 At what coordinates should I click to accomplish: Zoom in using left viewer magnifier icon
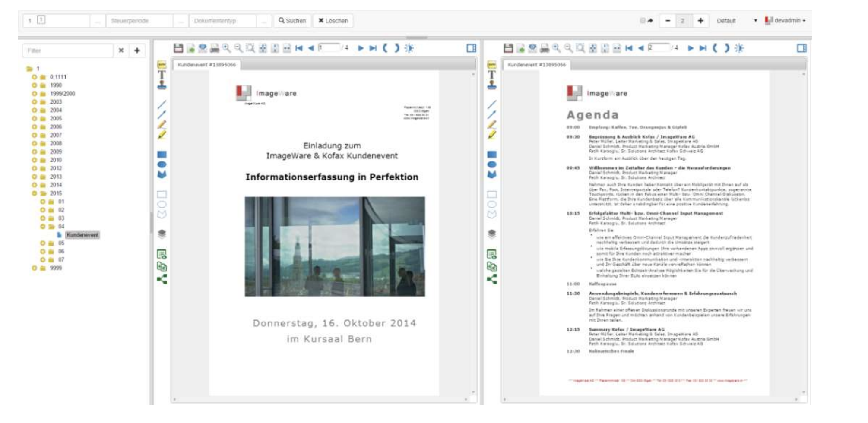coord(226,48)
